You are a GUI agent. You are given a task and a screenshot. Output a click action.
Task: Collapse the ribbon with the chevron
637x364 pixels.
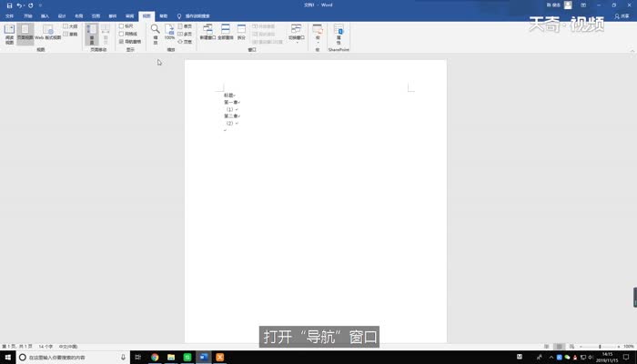632,50
